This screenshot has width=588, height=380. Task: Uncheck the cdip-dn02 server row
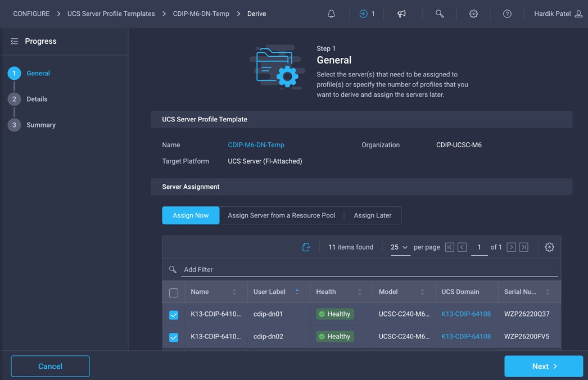click(174, 337)
